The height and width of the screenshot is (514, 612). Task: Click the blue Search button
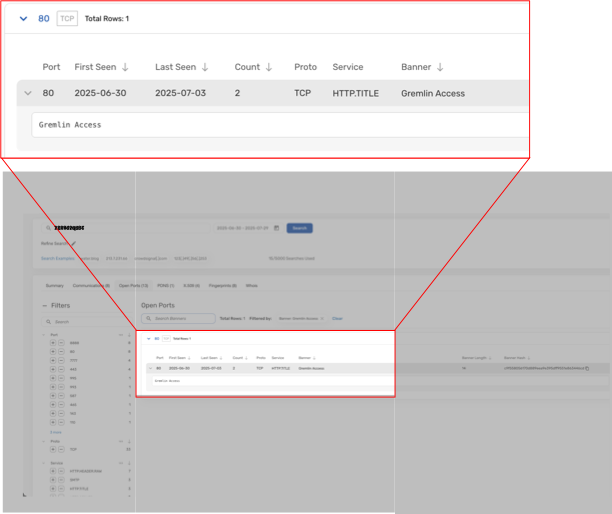[299, 228]
